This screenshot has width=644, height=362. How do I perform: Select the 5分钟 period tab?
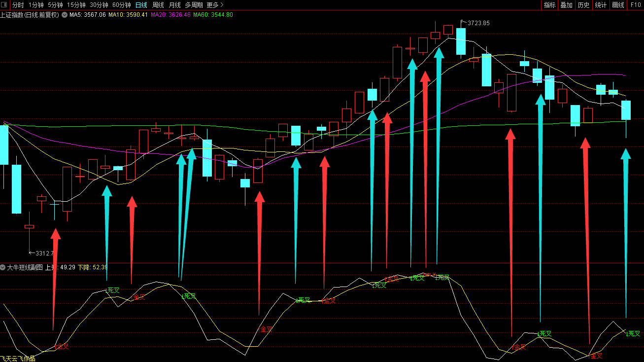55,5
